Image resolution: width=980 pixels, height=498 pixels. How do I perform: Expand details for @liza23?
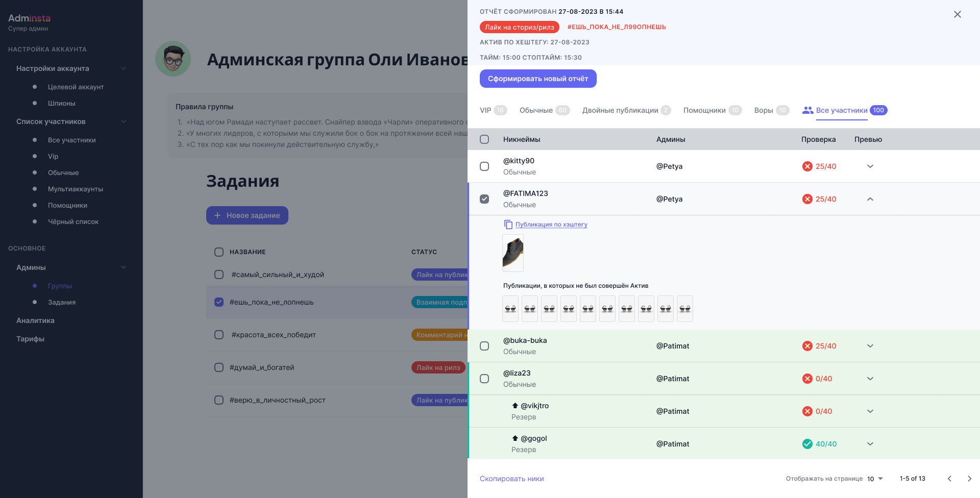870,378
